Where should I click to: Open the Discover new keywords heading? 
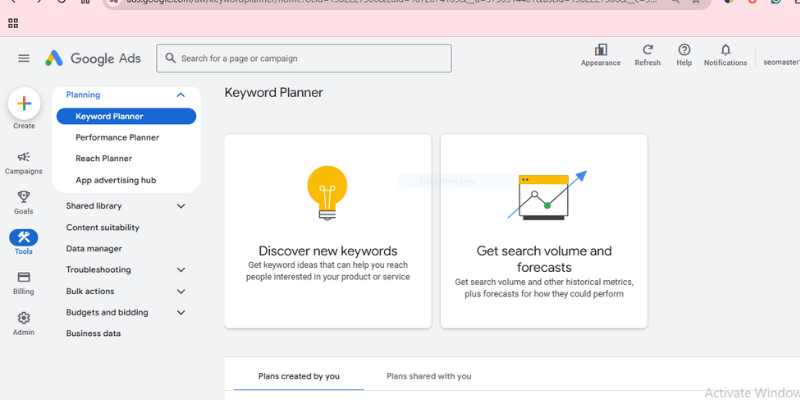[328, 251]
